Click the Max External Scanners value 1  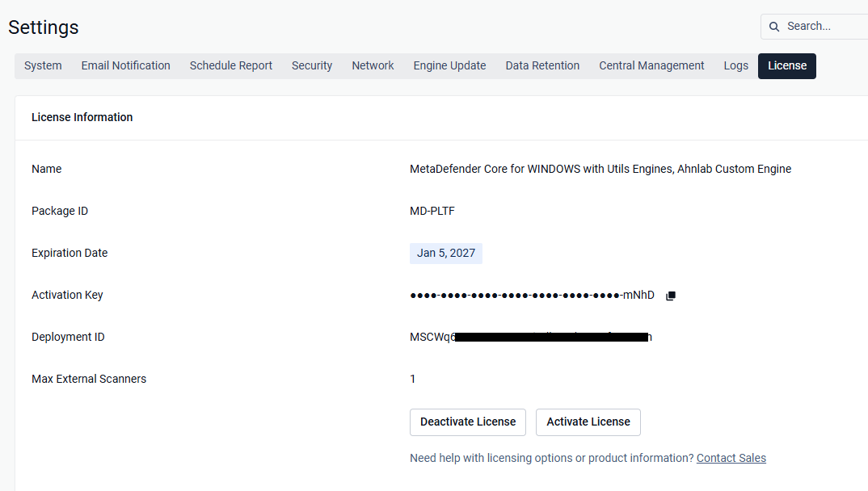point(412,380)
